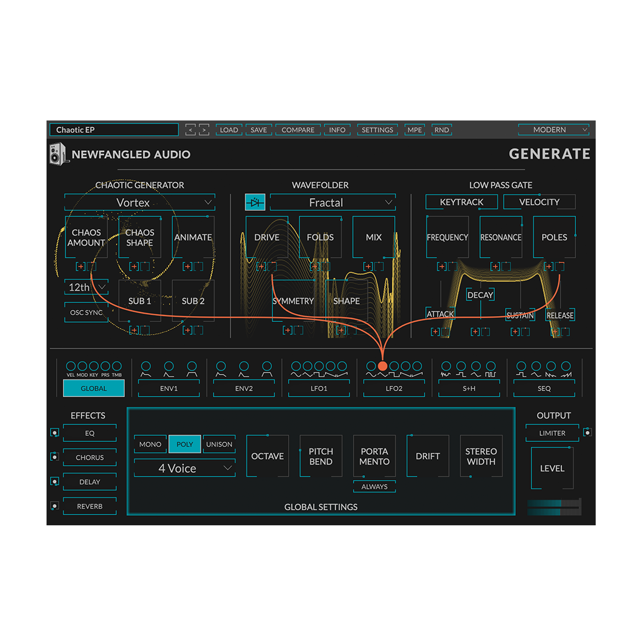Click the plus icon below Sustain

click(515, 332)
